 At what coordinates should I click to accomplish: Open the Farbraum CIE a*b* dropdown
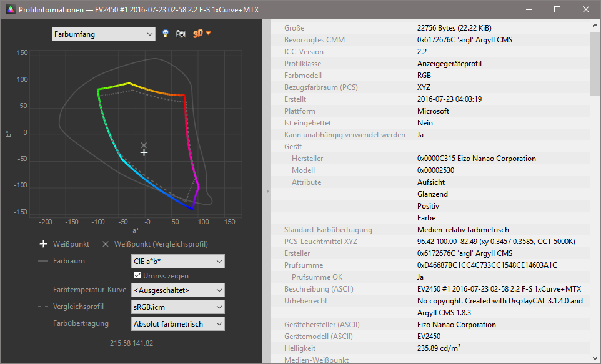coord(177,261)
